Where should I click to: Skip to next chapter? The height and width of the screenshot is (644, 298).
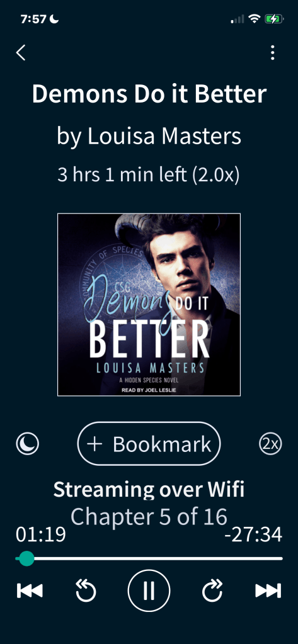click(x=268, y=590)
